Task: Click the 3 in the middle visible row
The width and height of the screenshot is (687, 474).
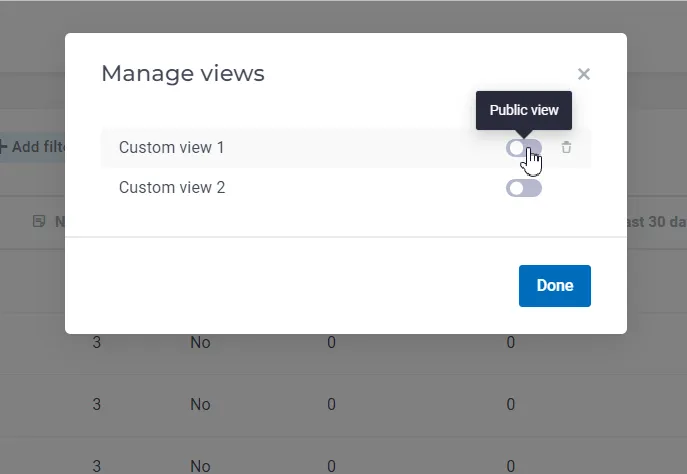Action: point(96,404)
